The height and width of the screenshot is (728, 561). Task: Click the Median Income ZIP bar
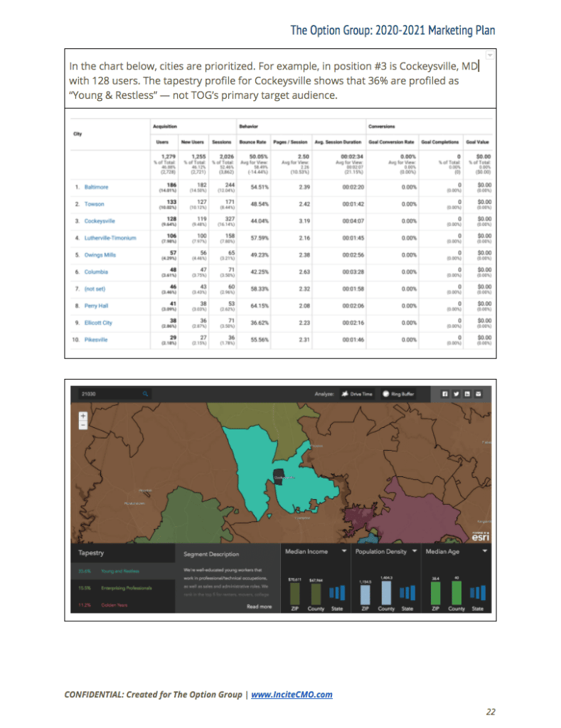295,594
